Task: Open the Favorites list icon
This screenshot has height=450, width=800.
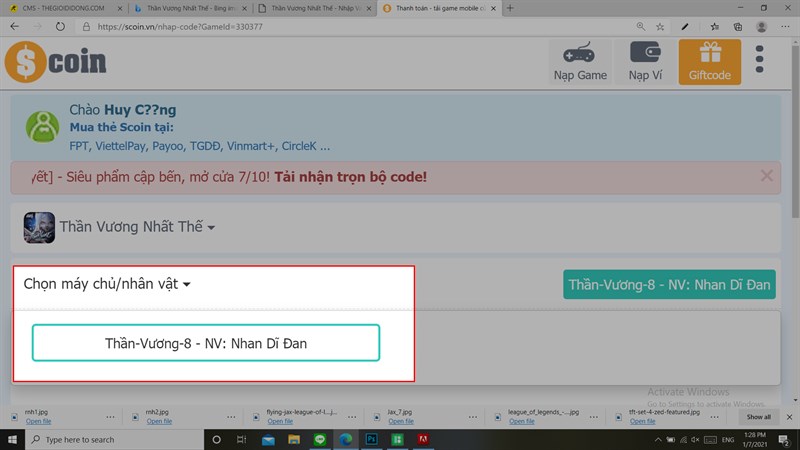Action: [x=715, y=27]
